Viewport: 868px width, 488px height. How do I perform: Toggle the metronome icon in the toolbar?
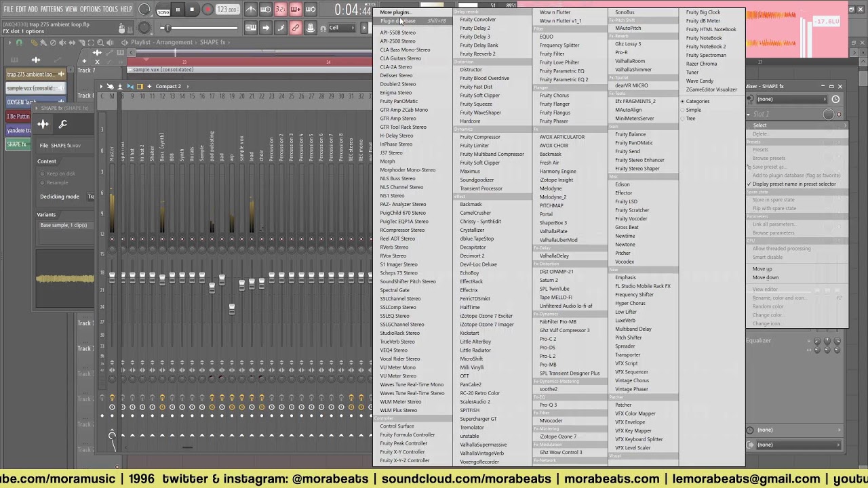[x=251, y=9]
